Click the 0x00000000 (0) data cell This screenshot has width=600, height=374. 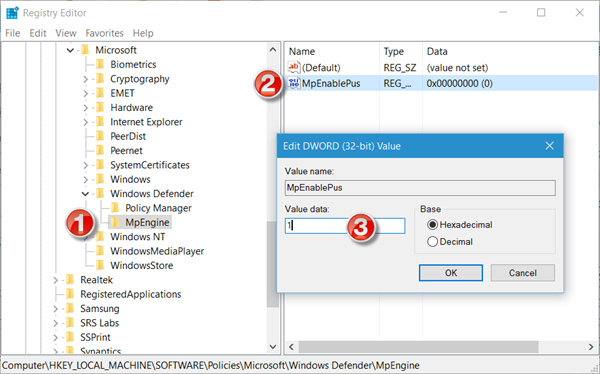point(460,83)
